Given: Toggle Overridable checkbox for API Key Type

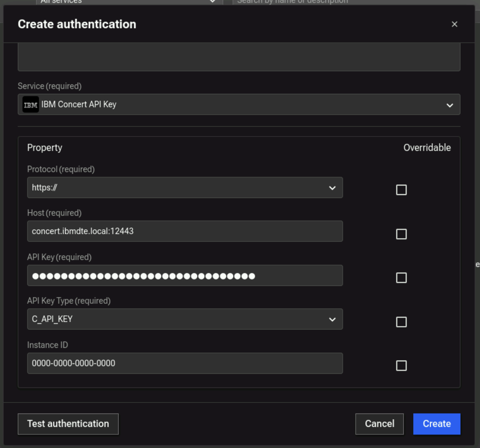Looking at the screenshot, I should tap(401, 322).
